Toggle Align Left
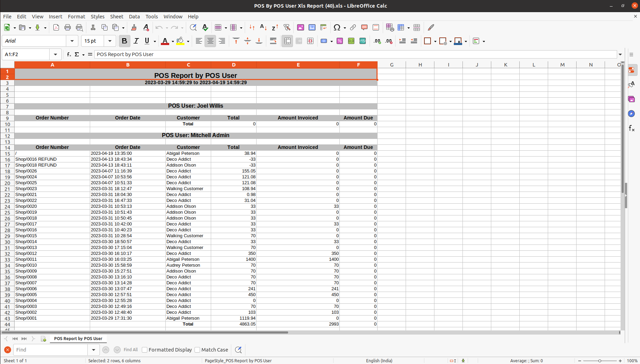Viewport: 640px width, 364px height. tap(199, 41)
